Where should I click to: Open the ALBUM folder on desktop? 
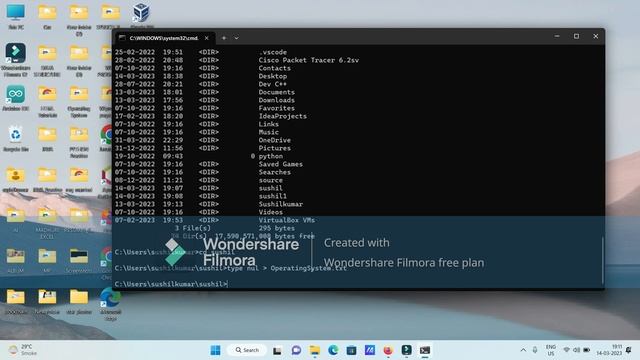click(16, 260)
